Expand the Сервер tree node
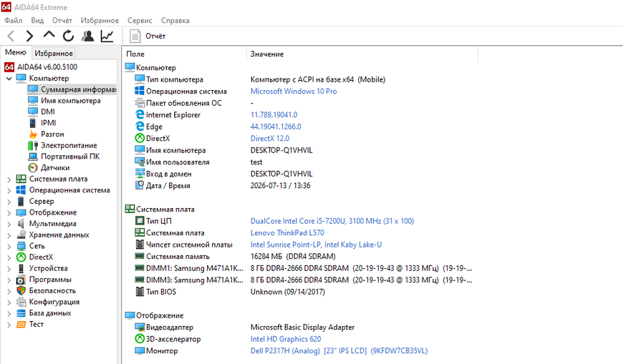Image resolution: width=623 pixels, height=364 pixels. 9,202
